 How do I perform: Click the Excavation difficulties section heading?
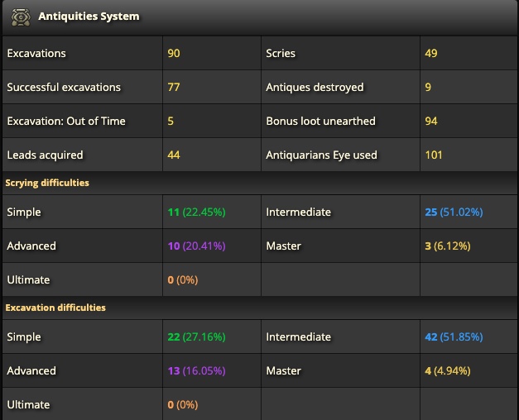(55, 308)
